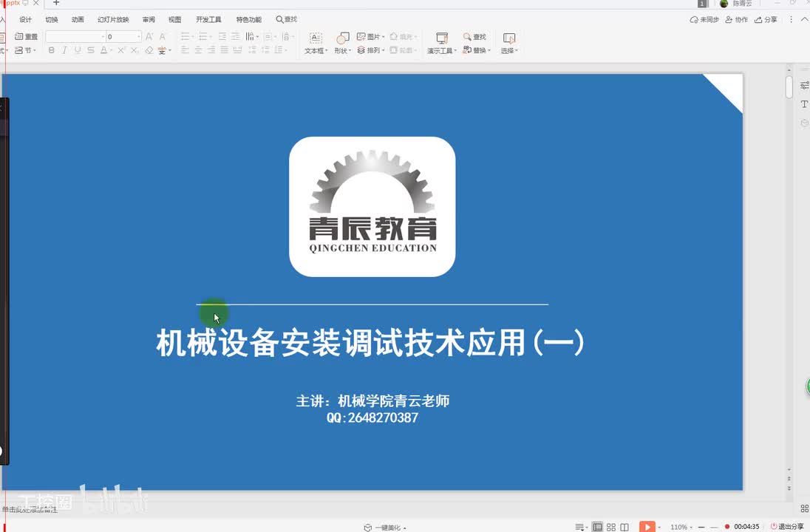This screenshot has height=532, width=810.
Task: Insert a 文本框 text box
Action: (x=316, y=44)
